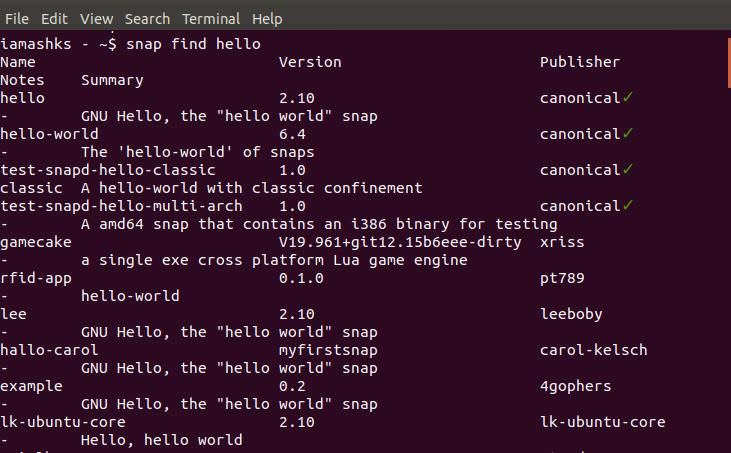Click the 'classic' note for test-snapd-hello-classic
731x453 pixels.
tap(31, 188)
